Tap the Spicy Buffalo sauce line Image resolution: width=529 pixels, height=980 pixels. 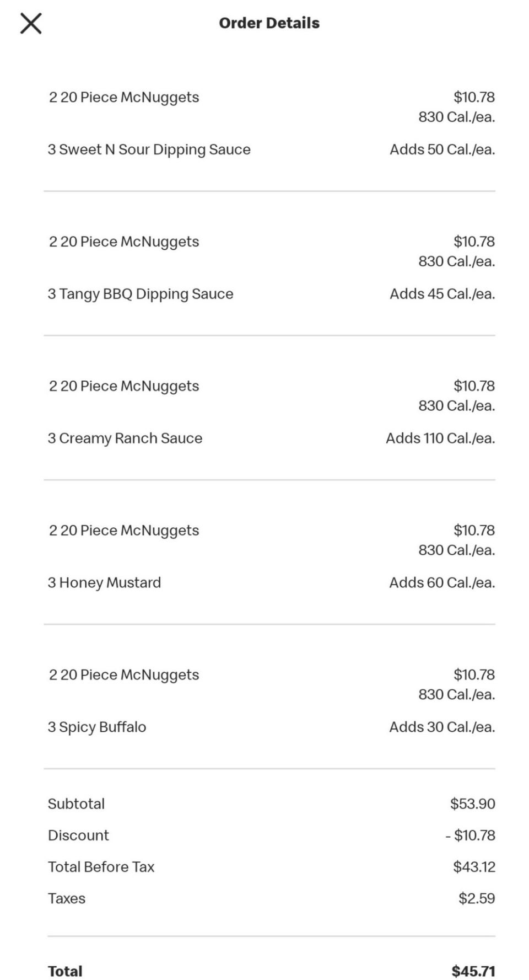point(97,727)
